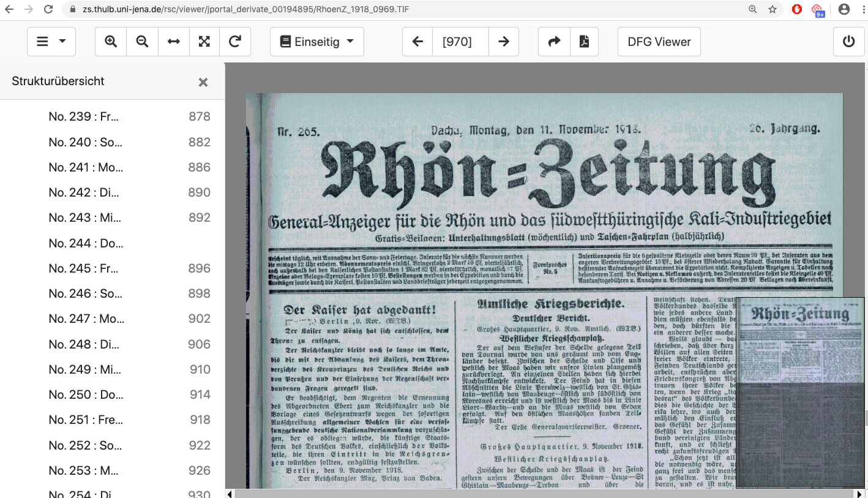Click the page number field [970]
Image resolution: width=868 pixels, height=498 pixels.
coord(460,42)
